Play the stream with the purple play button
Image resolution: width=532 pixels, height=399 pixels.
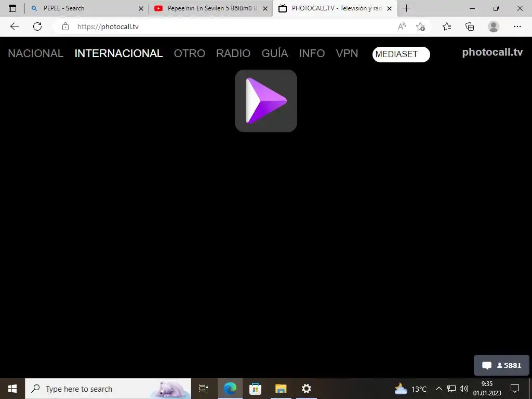[266, 101]
